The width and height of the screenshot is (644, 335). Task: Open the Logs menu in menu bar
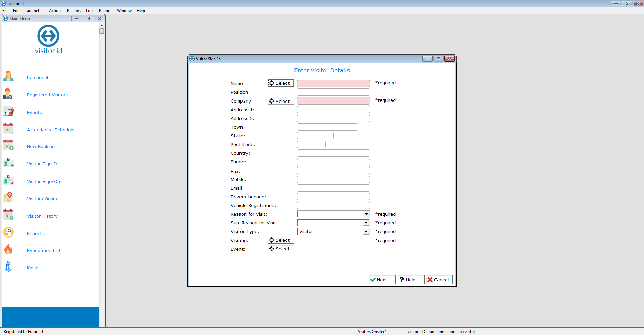click(x=90, y=11)
